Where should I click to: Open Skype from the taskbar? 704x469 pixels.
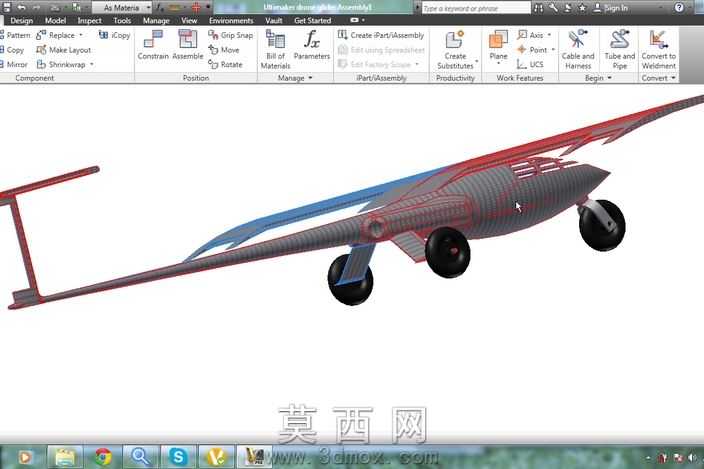coord(178,457)
